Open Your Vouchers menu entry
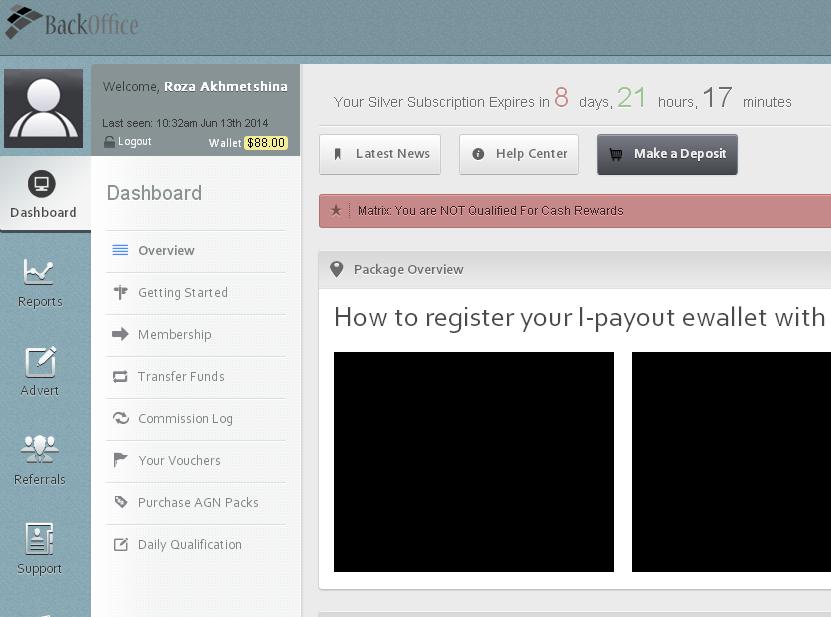Screen dimensions: 831x617 (196, 460)
